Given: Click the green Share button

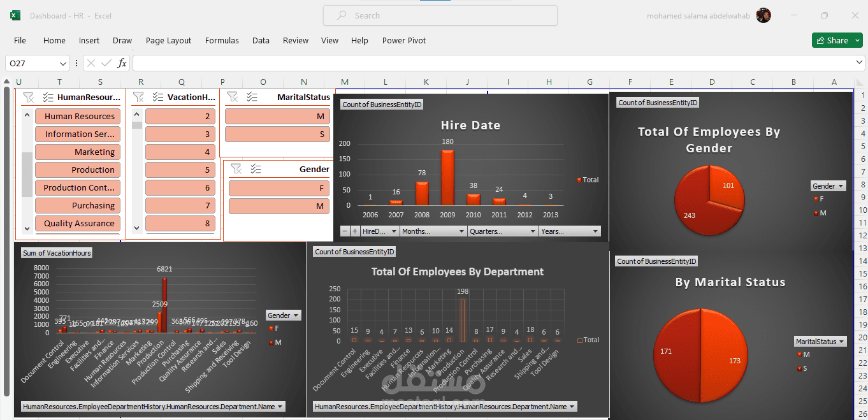Looking at the screenshot, I should pyautogui.click(x=837, y=40).
